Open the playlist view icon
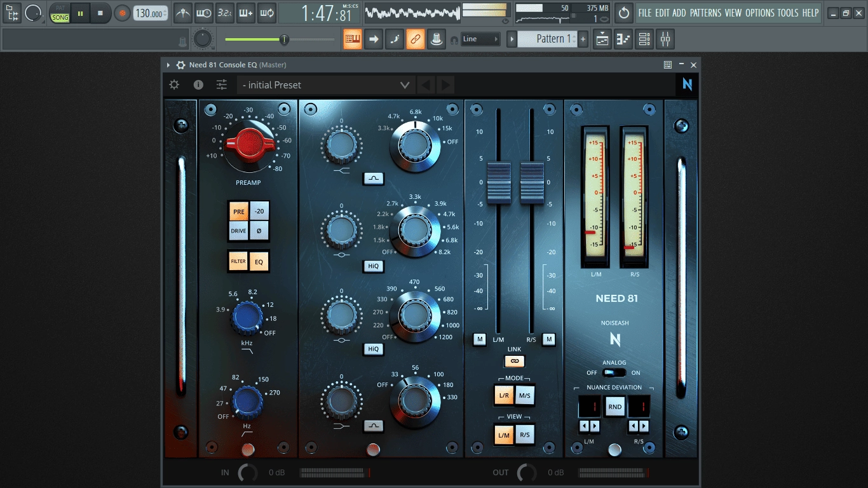The image size is (868, 488). point(602,39)
